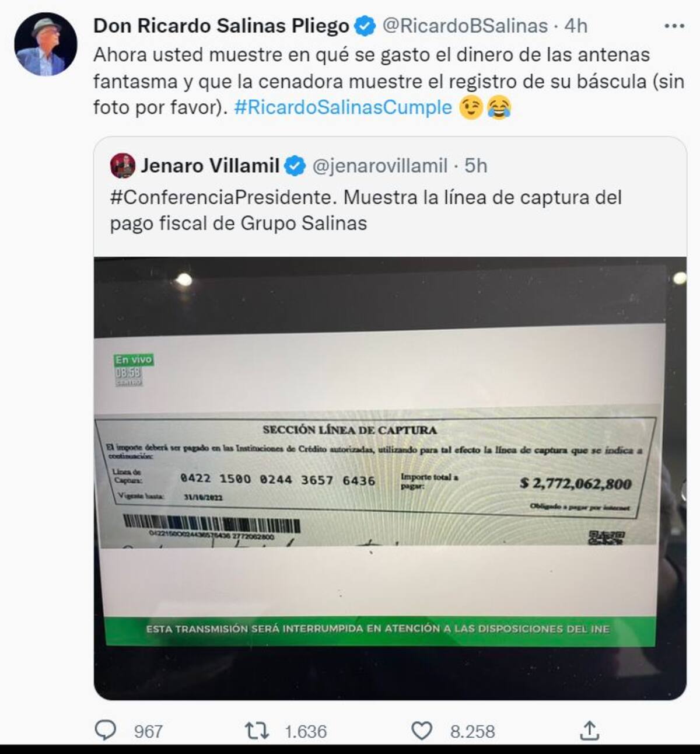Open the 5h quoted tweet timestamp
Screen dimensions: 700x754
pos(475,166)
